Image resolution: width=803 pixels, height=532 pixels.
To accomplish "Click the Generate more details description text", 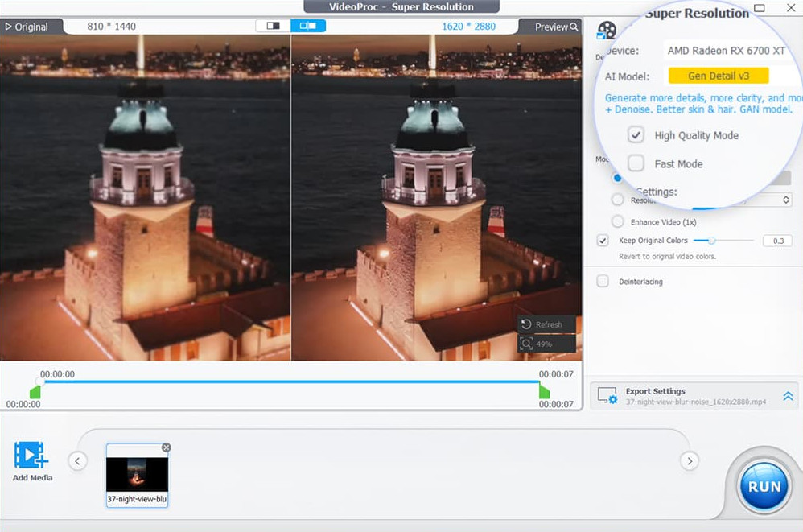I will tap(702, 104).
